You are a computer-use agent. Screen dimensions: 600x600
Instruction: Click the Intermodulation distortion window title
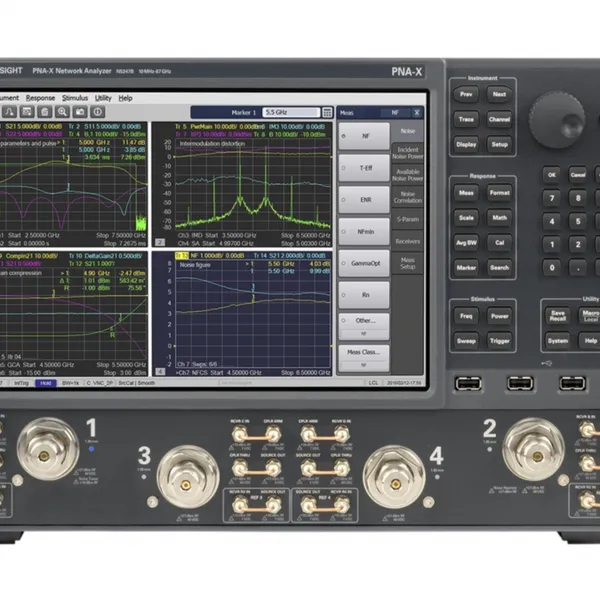[x=212, y=144]
